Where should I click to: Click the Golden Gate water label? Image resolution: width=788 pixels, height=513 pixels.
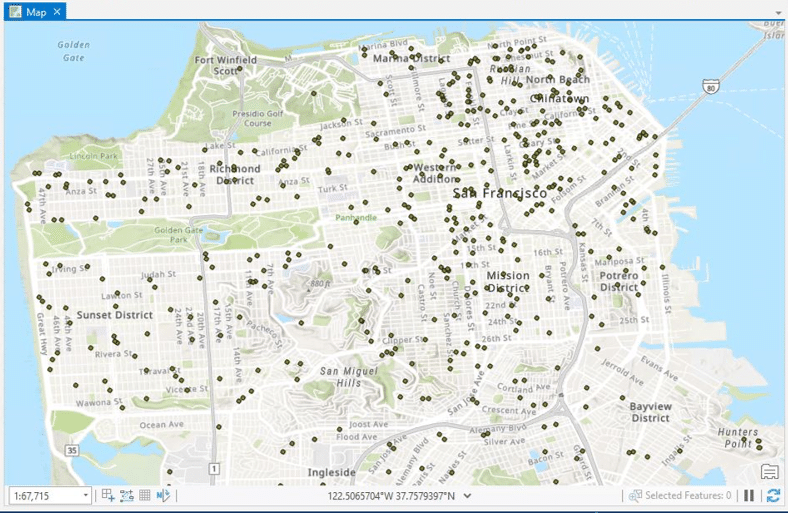point(73,51)
